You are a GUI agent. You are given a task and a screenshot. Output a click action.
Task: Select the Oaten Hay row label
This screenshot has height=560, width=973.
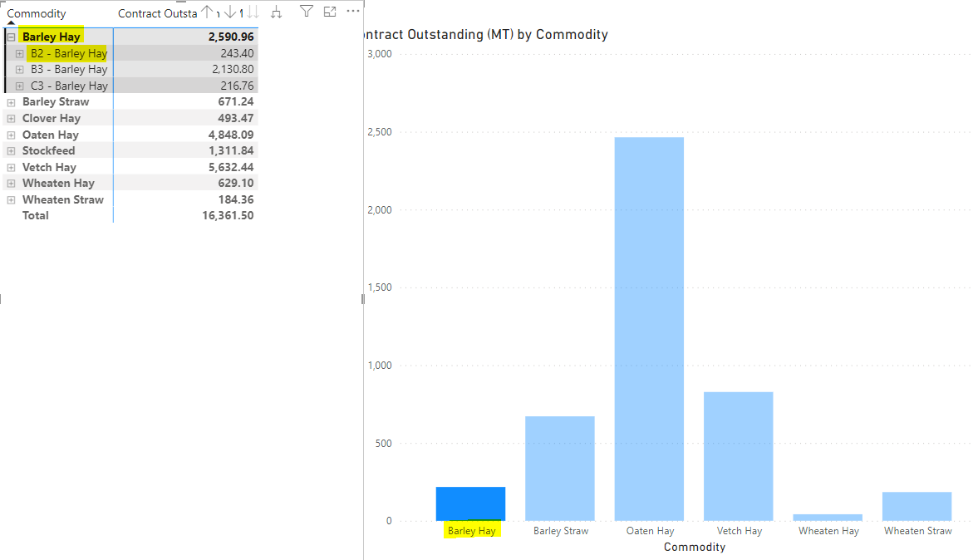(50, 135)
